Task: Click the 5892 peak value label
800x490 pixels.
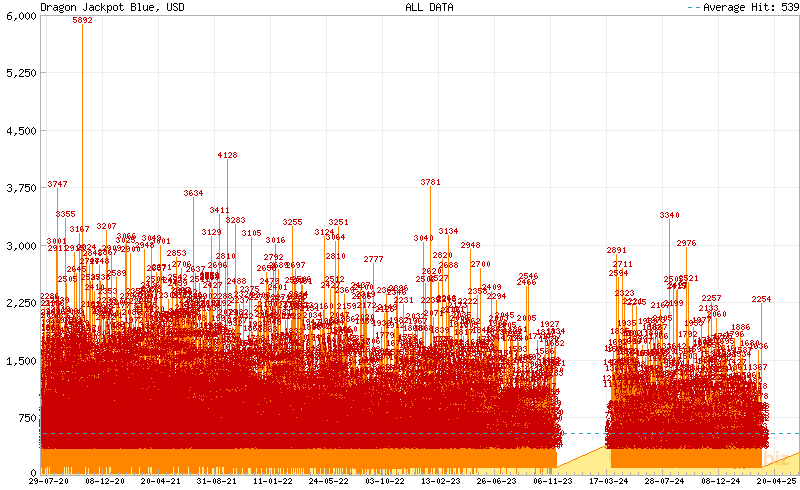Action: click(82, 21)
